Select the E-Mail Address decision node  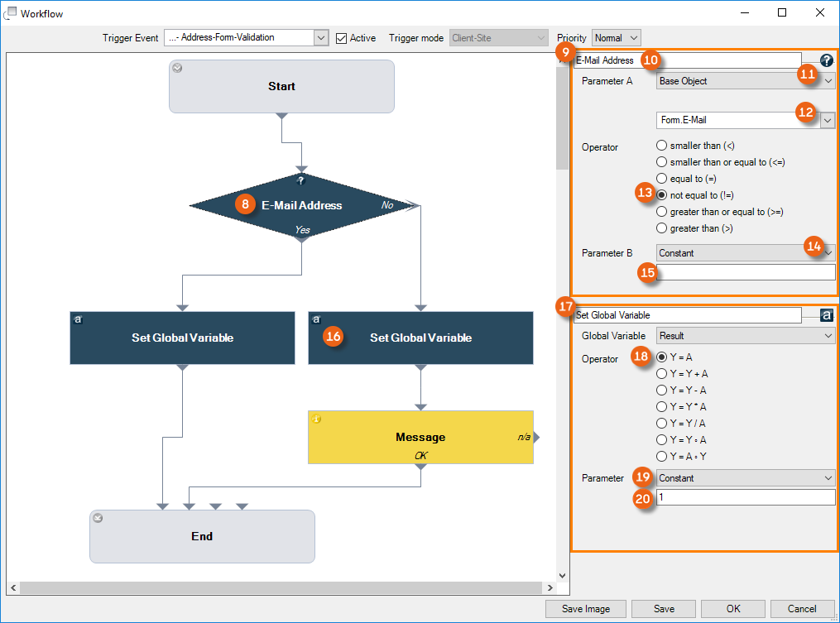pos(300,205)
